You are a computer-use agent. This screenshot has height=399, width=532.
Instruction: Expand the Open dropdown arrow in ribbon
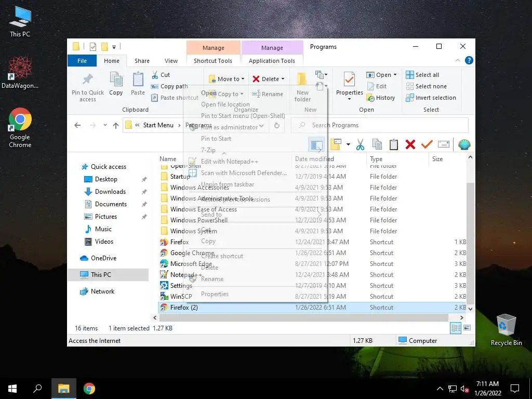point(395,75)
